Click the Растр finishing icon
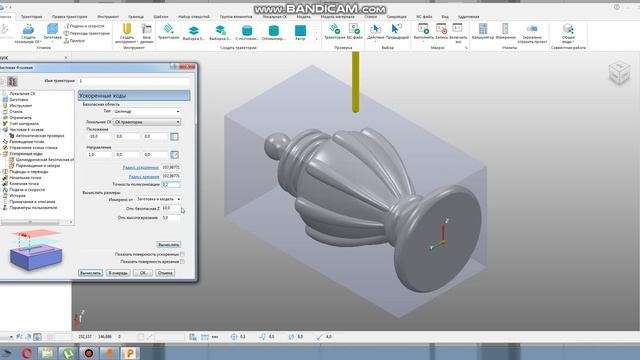 pyautogui.click(x=300, y=30)
